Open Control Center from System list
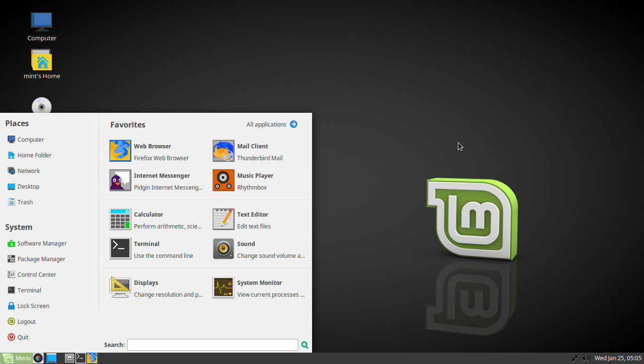This screenshot has height=364, width=644. (x=32, y=274)
